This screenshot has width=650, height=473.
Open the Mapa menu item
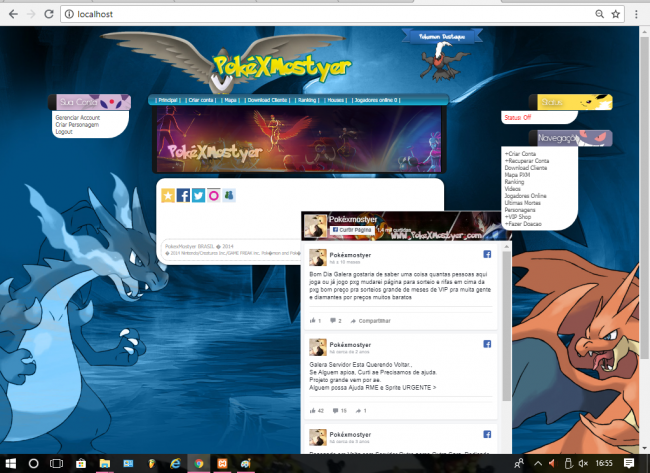230,100
